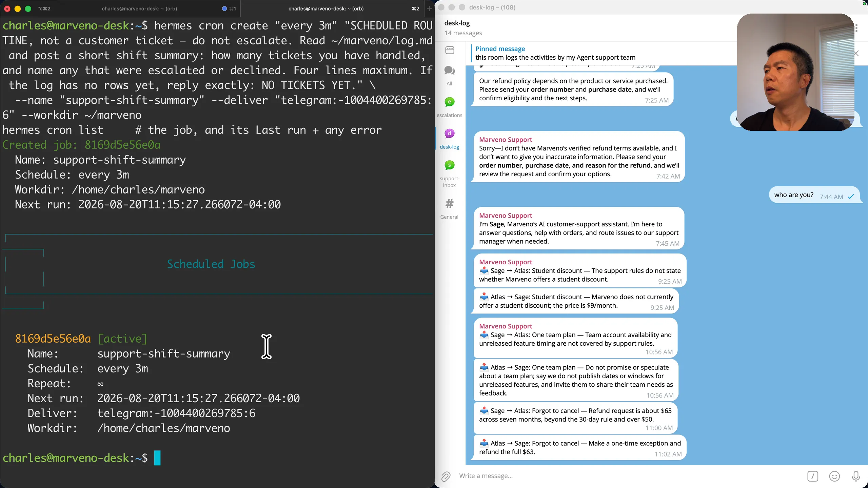868x488 pixels.
Task: Click the 'Atlas → Sage: Student discount' reply message
Action: [576, 301]
